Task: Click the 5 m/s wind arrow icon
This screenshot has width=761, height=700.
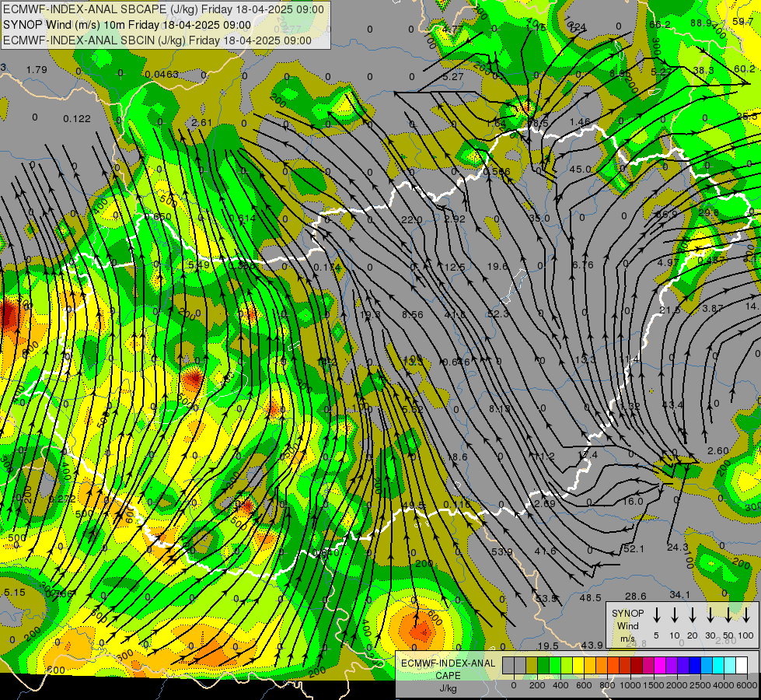Action: [x=656, y=615]
